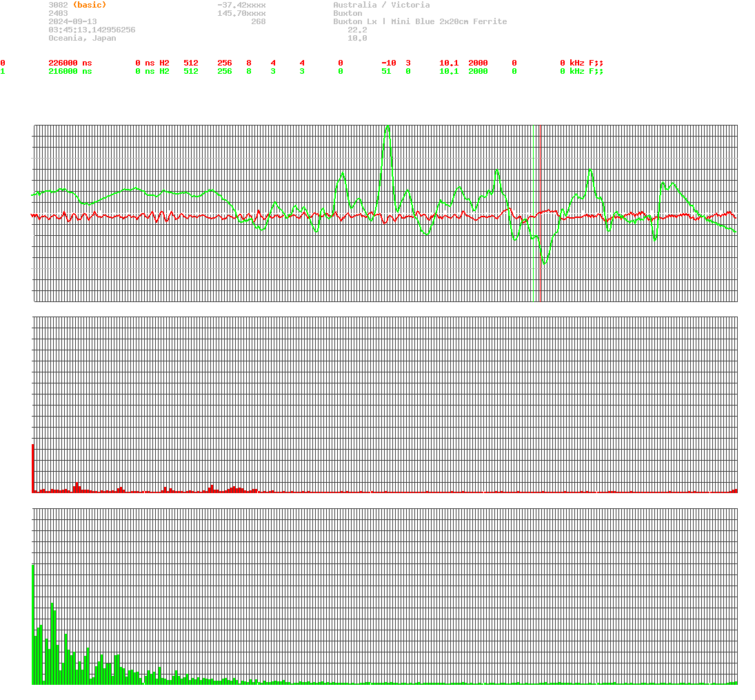Select '10.1' in the red channel row
This screenshot has height=700, width=755.
(449, 63)
